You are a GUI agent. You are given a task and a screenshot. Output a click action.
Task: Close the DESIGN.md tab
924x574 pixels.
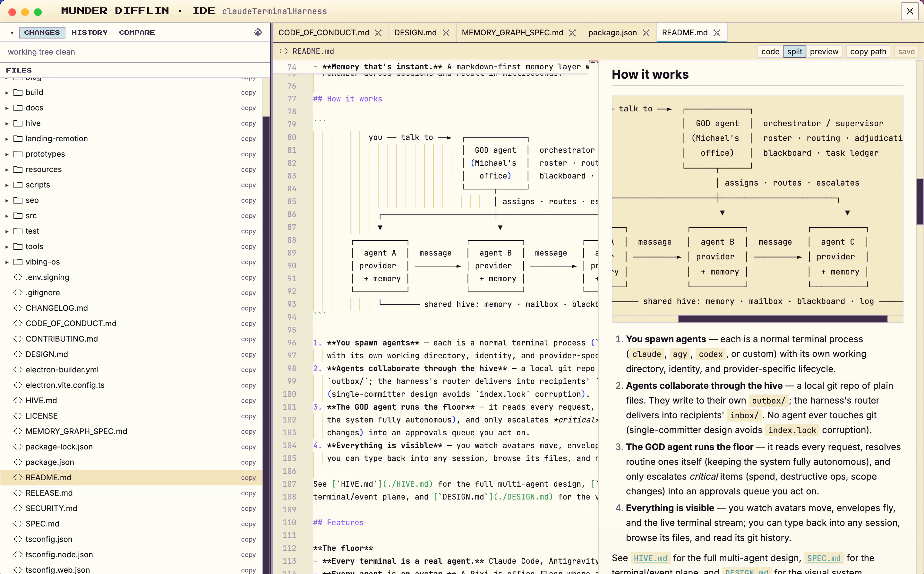(446, 33)
